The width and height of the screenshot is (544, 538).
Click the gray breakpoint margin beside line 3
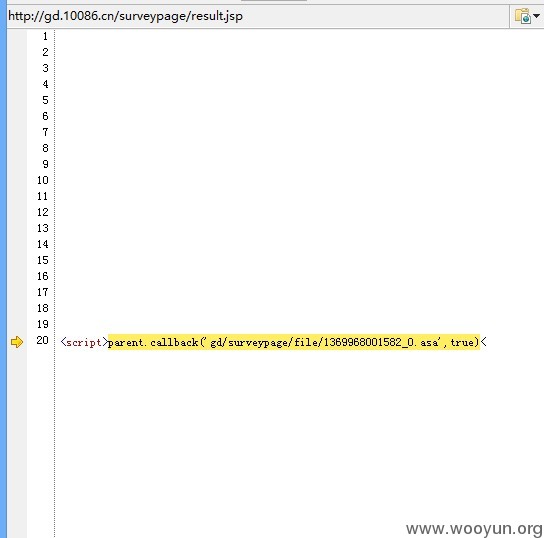(17, 68)
